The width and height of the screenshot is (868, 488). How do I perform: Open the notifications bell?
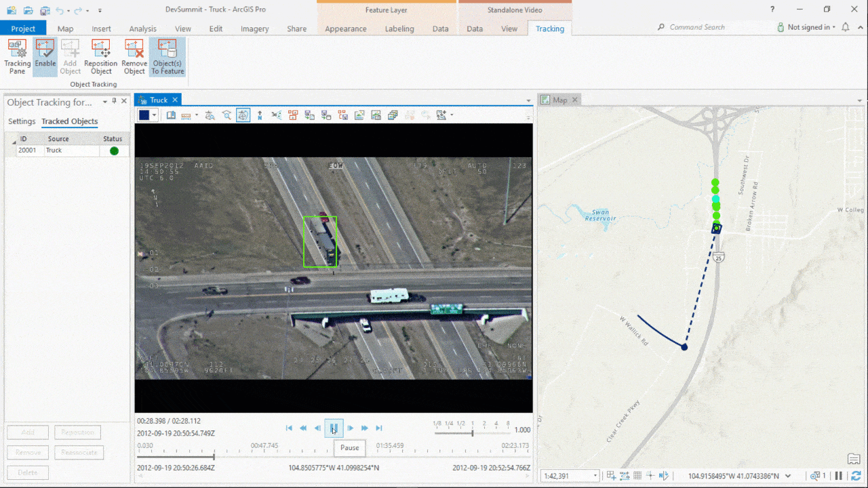pos(845,27)
